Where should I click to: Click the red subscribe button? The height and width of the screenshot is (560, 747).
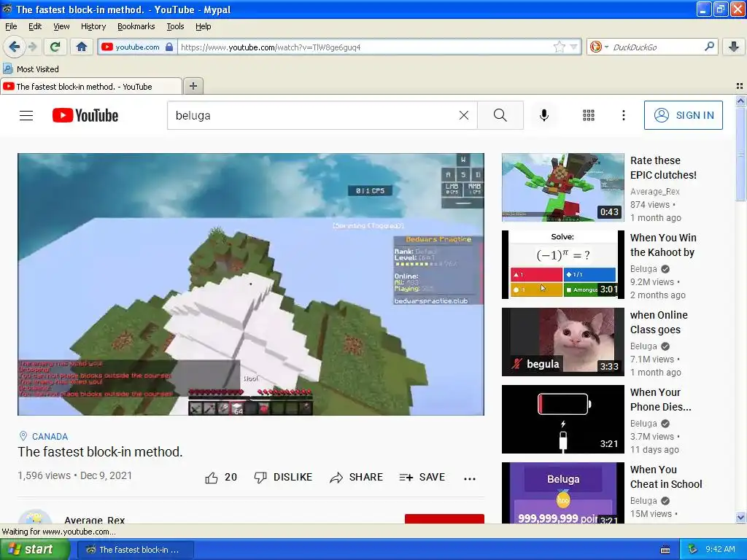pyautogui.click(x=444, y=519)
